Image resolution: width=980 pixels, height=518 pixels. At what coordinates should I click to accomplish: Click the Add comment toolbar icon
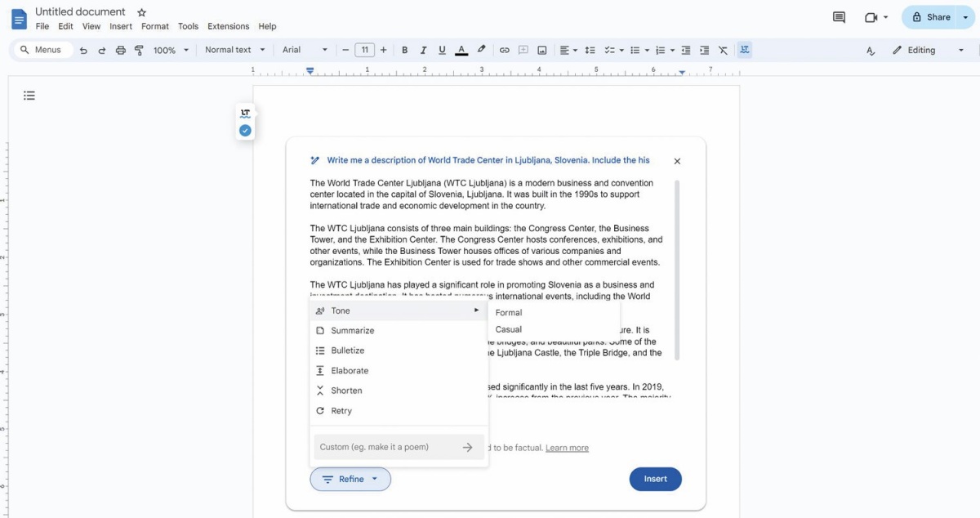(523, 50)
